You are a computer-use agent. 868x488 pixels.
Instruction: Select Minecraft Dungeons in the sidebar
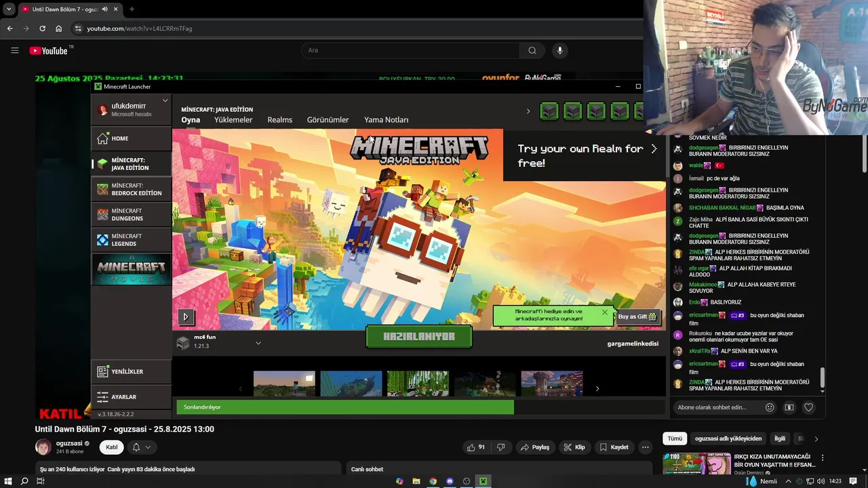(x=131, y=215)
